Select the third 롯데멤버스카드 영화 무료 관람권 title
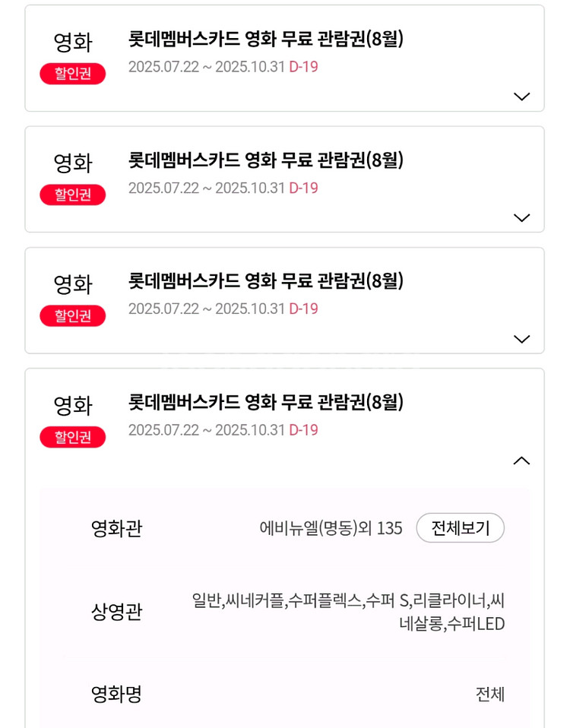This screenshot has width=570, height=728. point(266,281)
